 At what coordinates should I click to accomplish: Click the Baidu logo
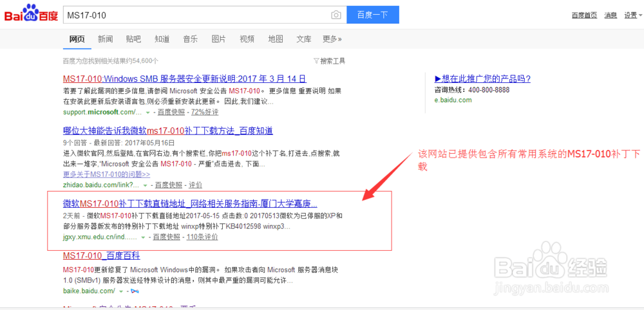(x=31, y=14)
